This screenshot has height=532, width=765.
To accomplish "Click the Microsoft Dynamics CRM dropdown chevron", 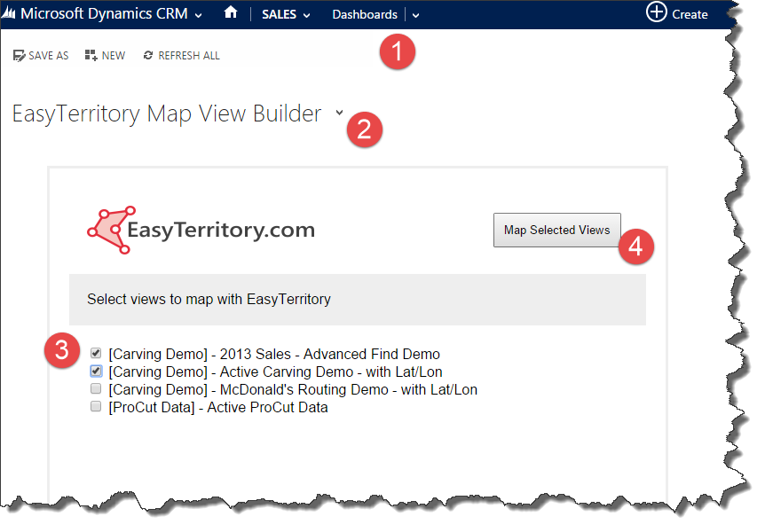I will coord(197,14).
